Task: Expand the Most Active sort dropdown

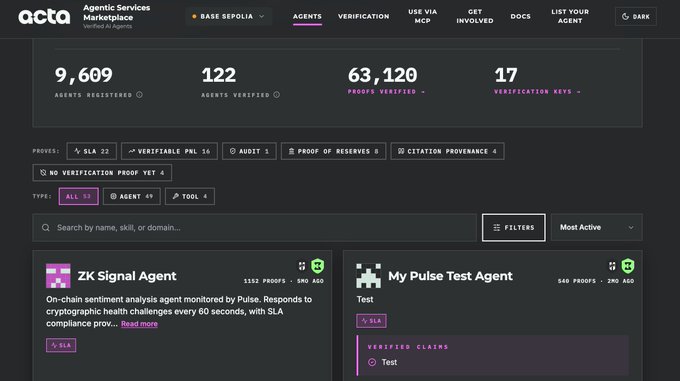Action: [x=596, y=228]
